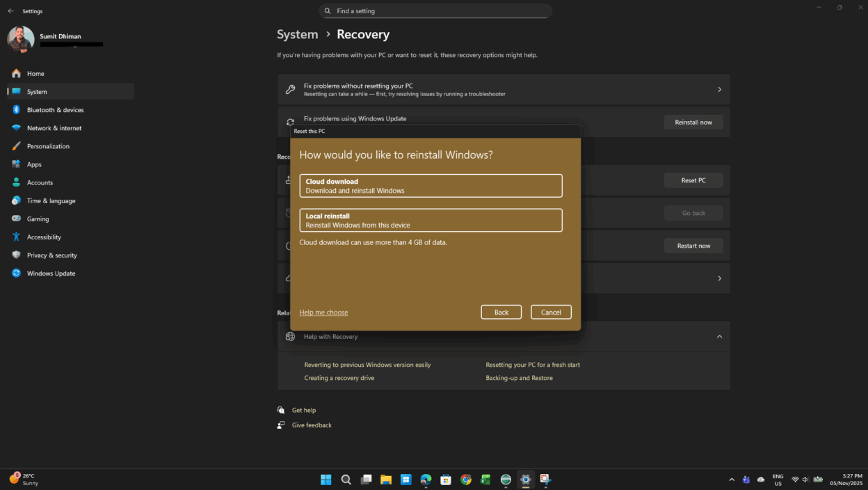Screen dimensions: 868x490
Task: Click the volume speaker tray icon
Action: coord(805,480)
